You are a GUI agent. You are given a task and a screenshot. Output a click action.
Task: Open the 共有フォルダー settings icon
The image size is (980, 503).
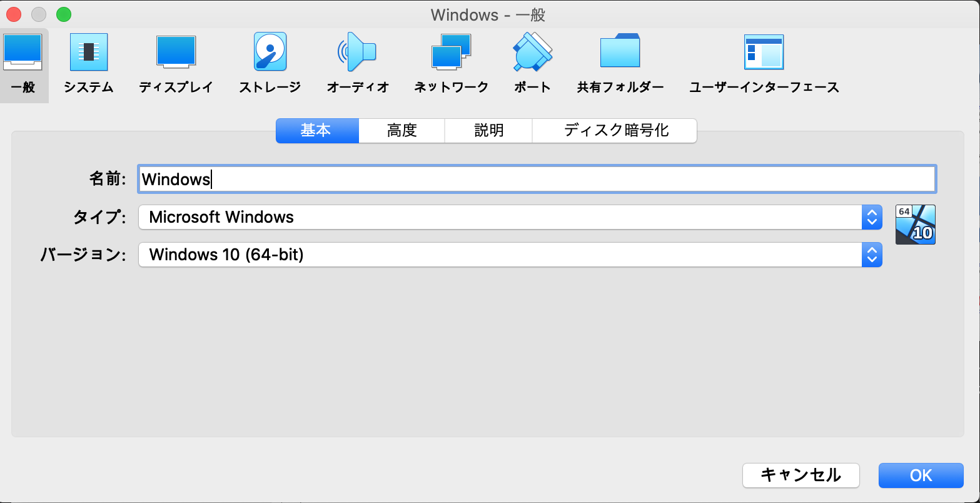click(620, 63)
